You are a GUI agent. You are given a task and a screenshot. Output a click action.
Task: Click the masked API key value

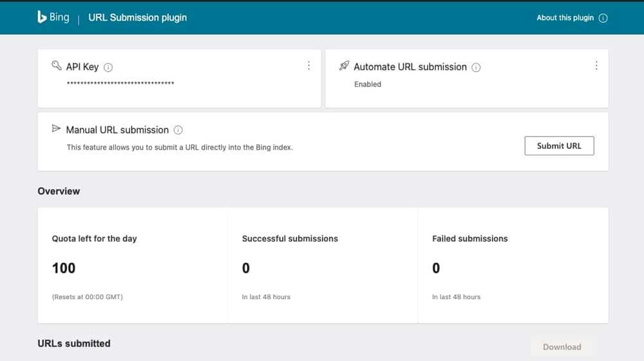coord(120,83)
